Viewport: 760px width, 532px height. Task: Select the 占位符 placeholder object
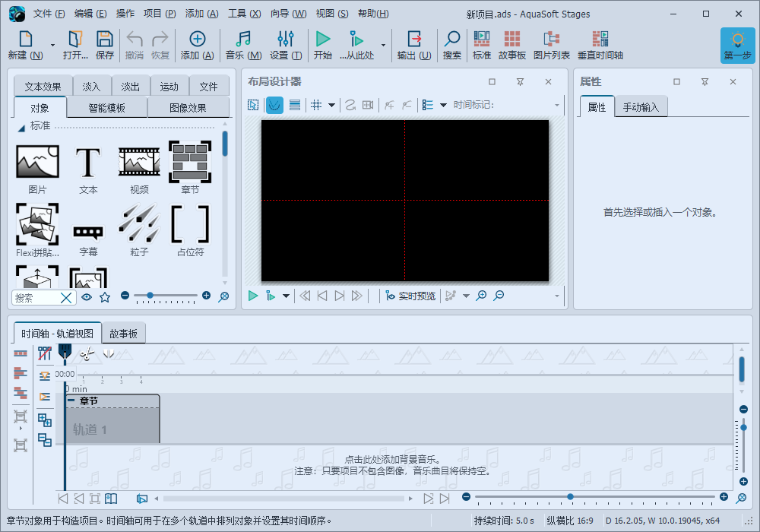[190, 230]
